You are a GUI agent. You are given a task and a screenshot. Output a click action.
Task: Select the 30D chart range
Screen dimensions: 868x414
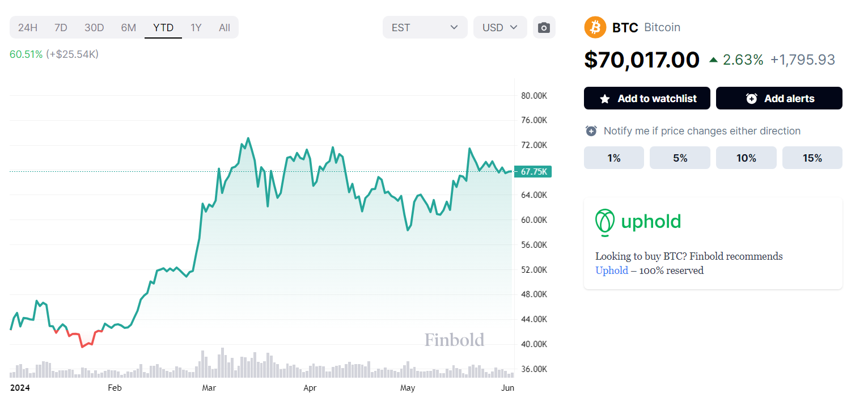click(x=94, y=27)
